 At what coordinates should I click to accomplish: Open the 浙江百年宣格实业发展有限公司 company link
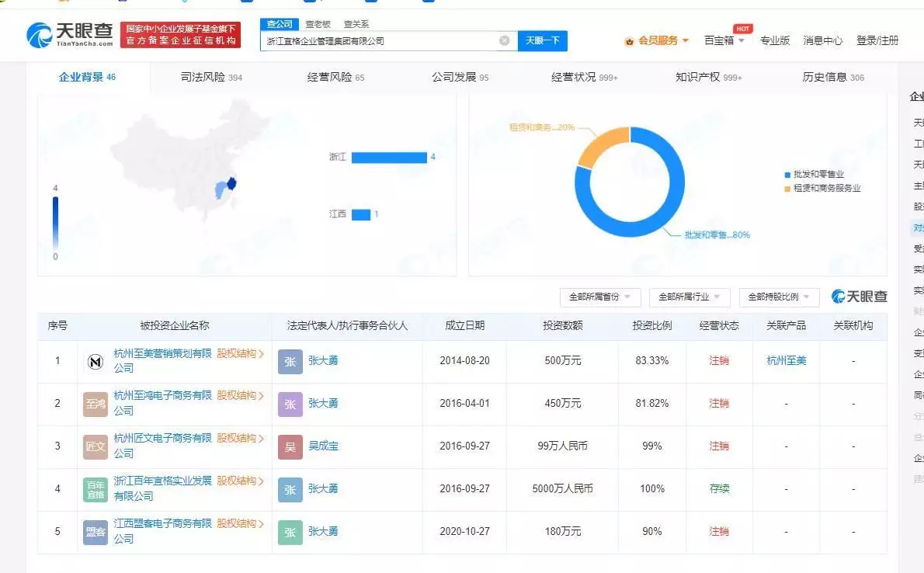point(162,488)
